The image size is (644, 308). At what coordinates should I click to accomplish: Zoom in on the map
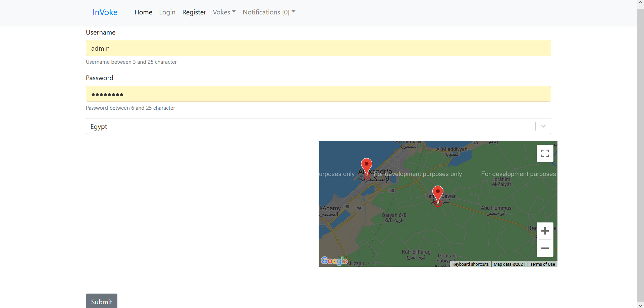click(545, 231)
